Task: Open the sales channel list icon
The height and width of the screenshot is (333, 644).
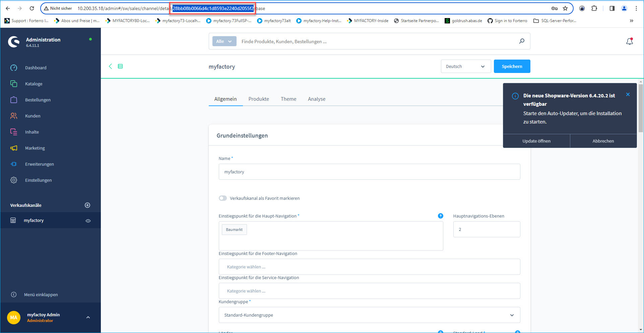Action: tap(120, 66)
